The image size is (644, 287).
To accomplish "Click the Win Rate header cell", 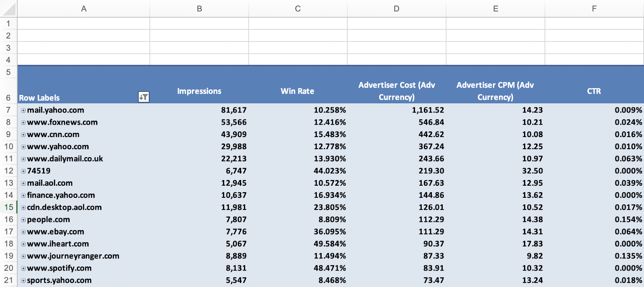I will pyautogui.click(x=298, y=91).
